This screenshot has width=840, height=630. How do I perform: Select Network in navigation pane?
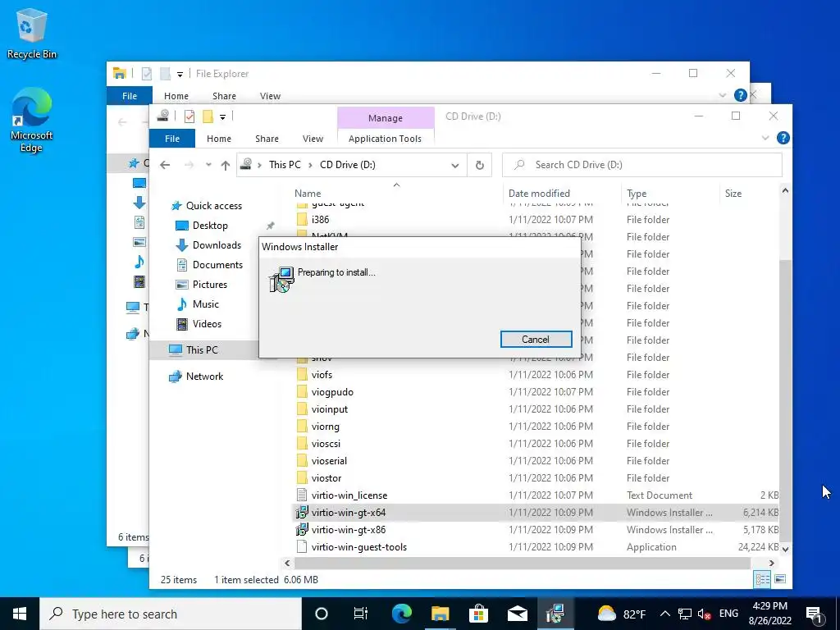(x=204, y=376)
